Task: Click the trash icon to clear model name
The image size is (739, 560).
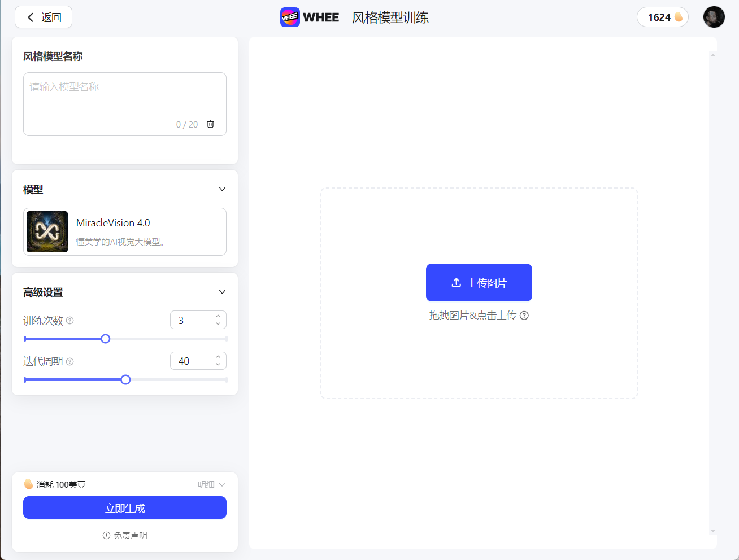Action: pos(210,124)
